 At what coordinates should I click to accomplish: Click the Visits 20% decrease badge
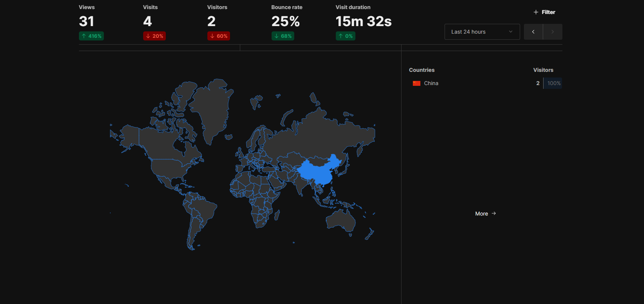[154, 36]
